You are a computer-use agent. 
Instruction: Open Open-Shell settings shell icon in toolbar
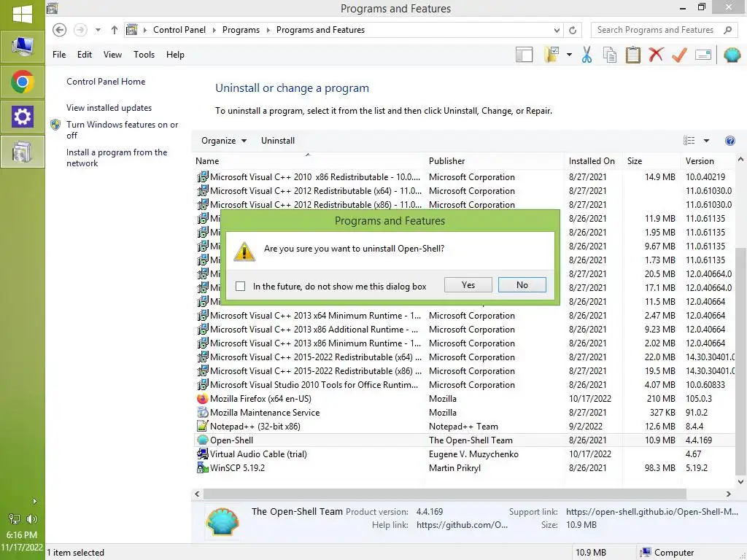[x=732, y=55]
